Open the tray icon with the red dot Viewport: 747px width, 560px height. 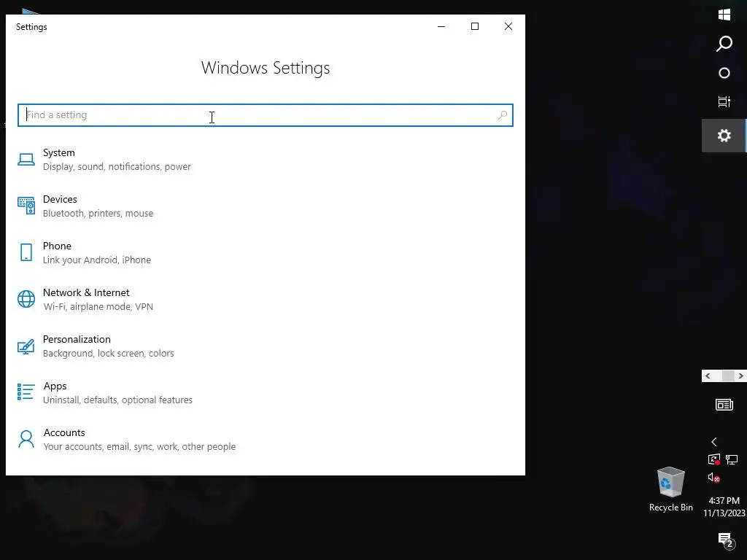(x=713, y=459)
